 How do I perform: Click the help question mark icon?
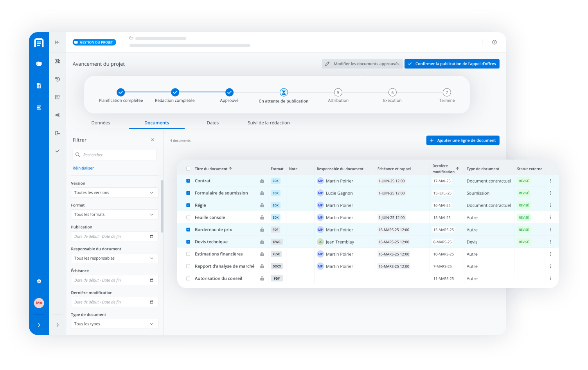(x=494, y=42)
